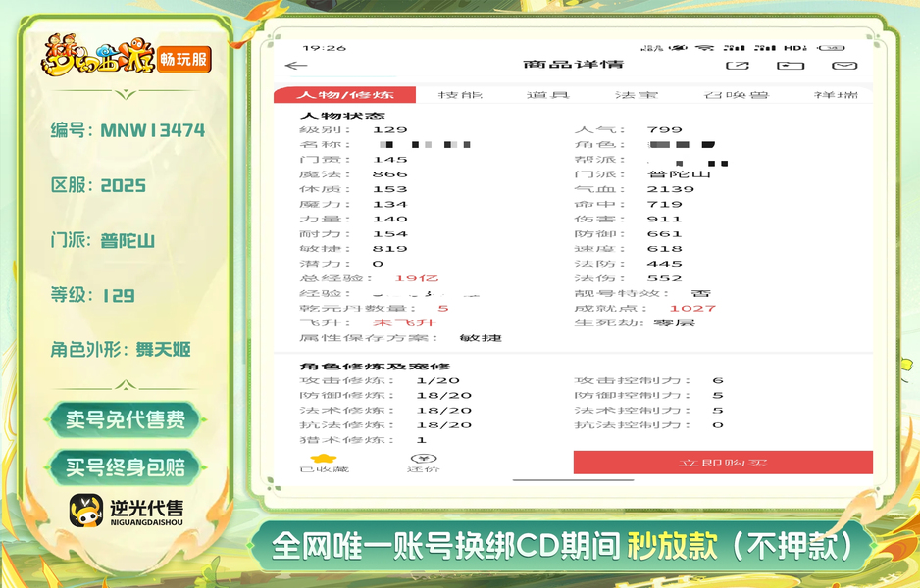Click the 级别 value 129
This screenshot has height=588, width=920.
389,130
